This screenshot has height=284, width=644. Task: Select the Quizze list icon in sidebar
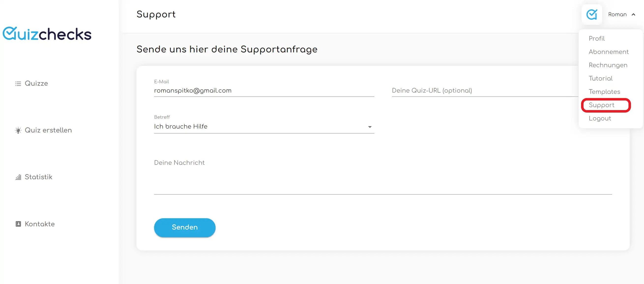[x=18, y=84]
